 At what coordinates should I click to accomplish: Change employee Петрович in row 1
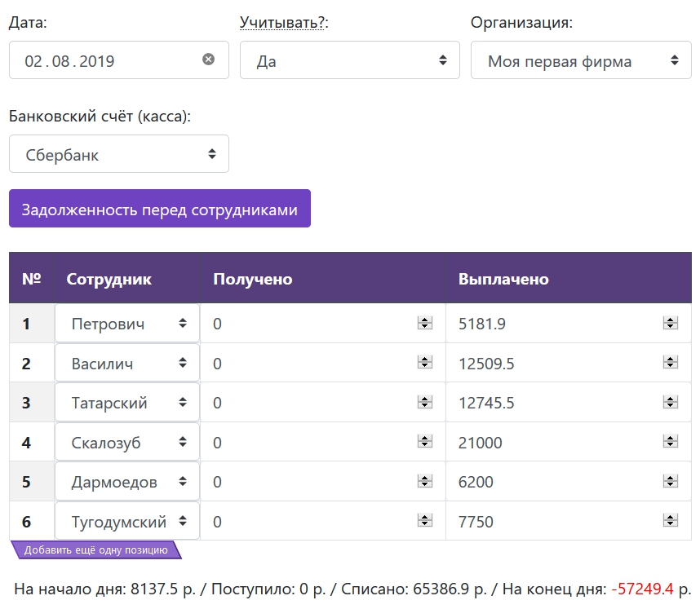(x=127, y=324)
